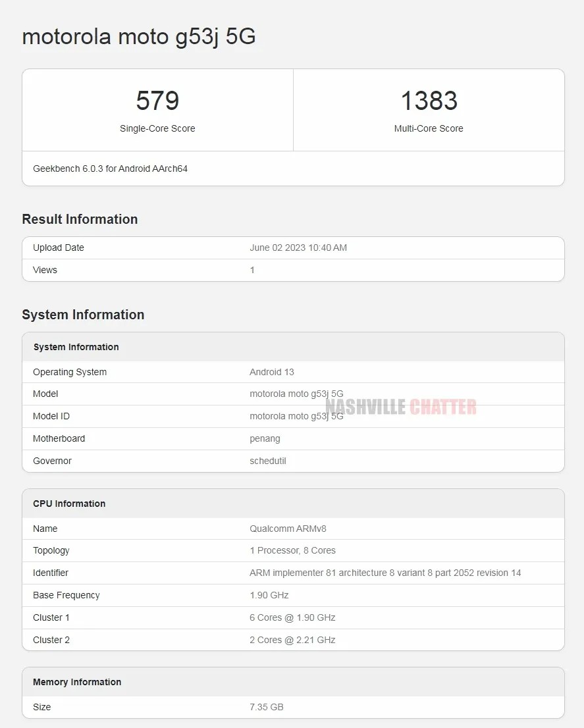Viewport: 584px width, 728px height.
Task: Click the 'Cluster 2' row label
Action: pos(51,640)
